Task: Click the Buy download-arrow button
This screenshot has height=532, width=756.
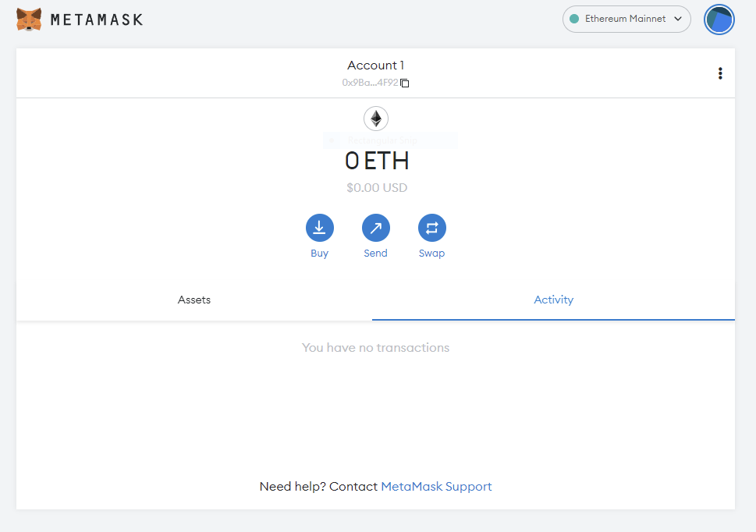Action: [x=320, y=228]
